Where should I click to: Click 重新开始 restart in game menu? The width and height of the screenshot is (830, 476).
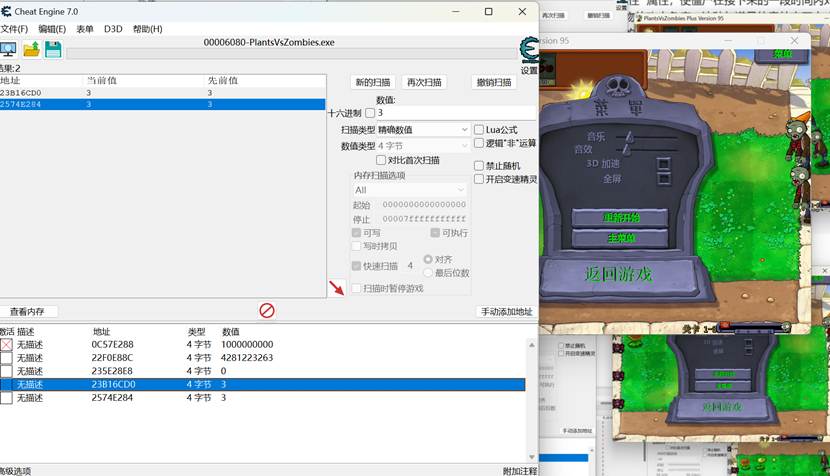pos(620,218)
